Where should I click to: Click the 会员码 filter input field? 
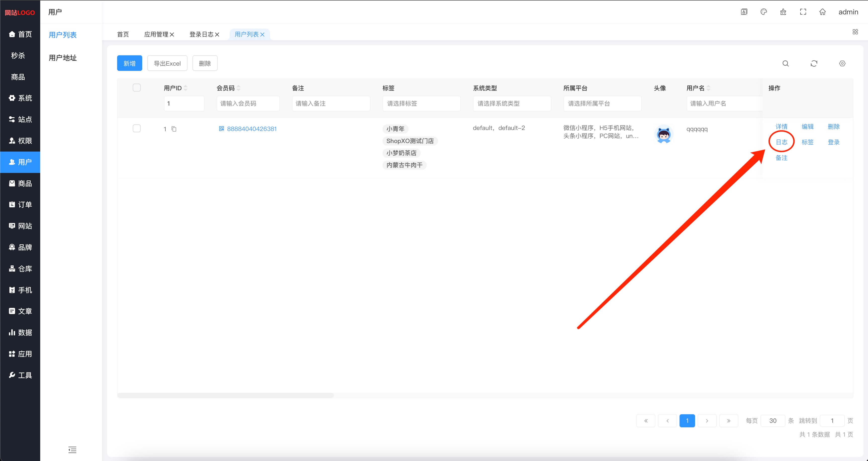[x=248, y=104]
